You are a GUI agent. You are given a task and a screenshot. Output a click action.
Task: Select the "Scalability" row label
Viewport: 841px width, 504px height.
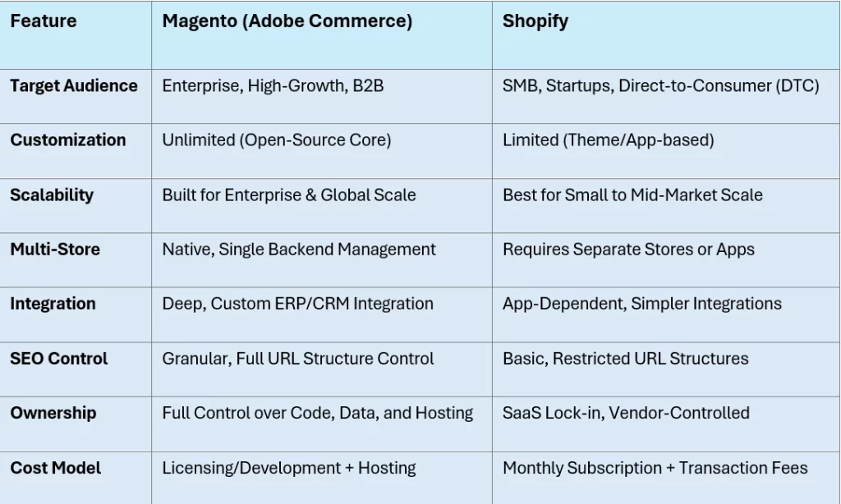(x=52, y=195)
